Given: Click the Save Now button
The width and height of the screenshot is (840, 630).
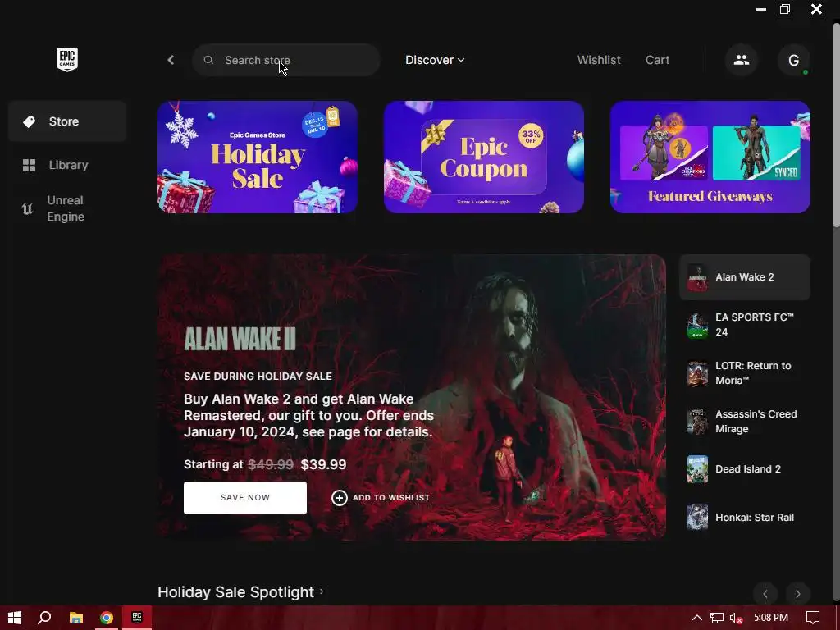Looking at the screenshot, I should [245, 498].
